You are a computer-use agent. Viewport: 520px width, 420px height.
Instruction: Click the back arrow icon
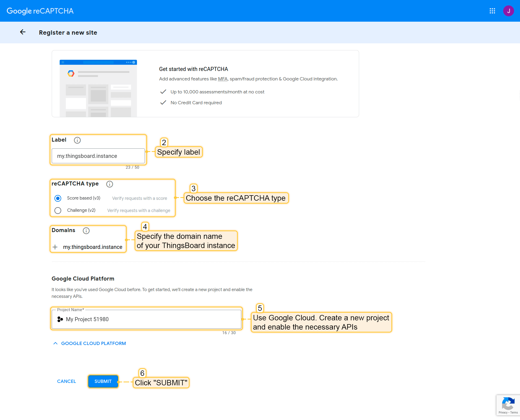[23, 32]
